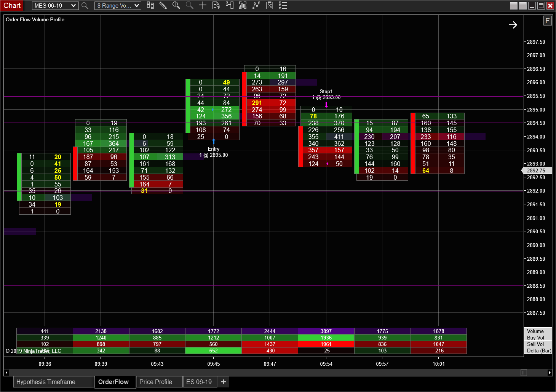Click the buy volume cell 1936

(326, 338)
